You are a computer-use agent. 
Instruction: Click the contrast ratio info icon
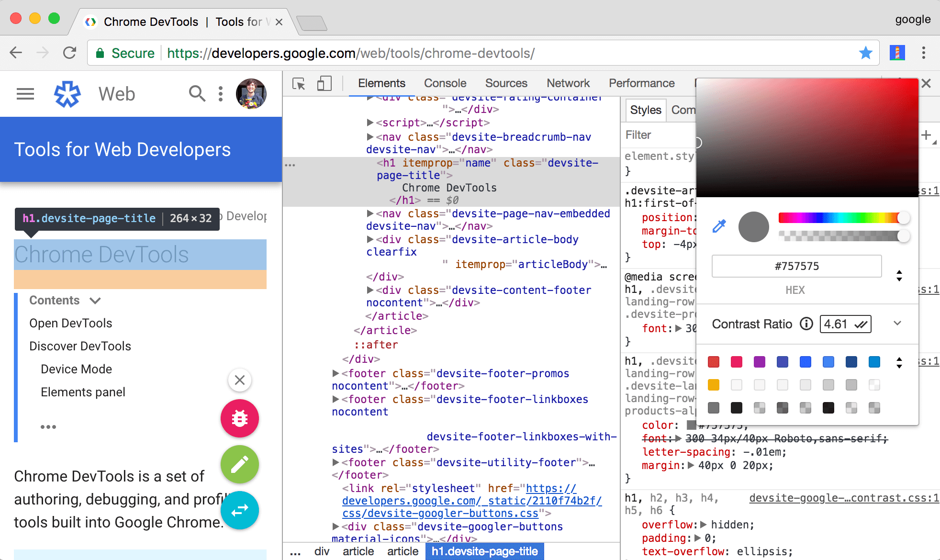point(806,324)
